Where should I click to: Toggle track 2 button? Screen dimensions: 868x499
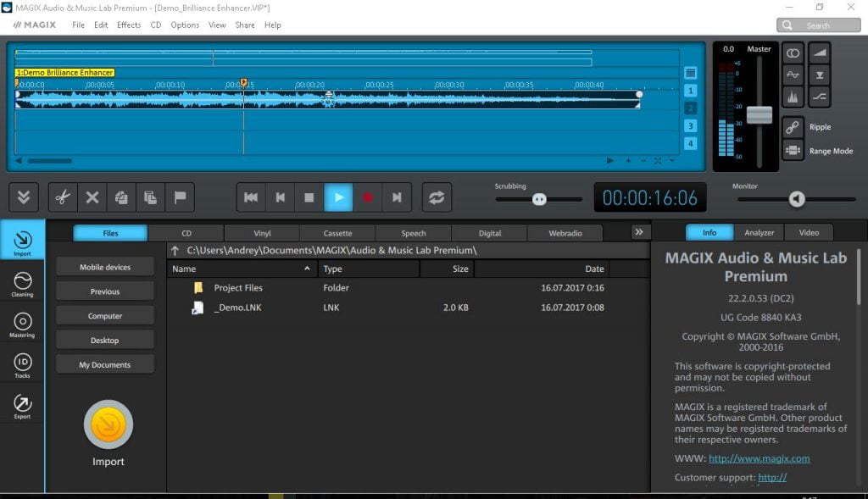click(690, 108)
